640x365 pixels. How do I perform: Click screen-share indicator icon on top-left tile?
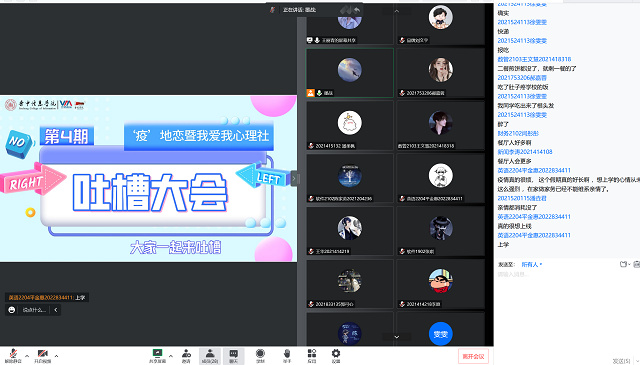[x=309, y=40]
